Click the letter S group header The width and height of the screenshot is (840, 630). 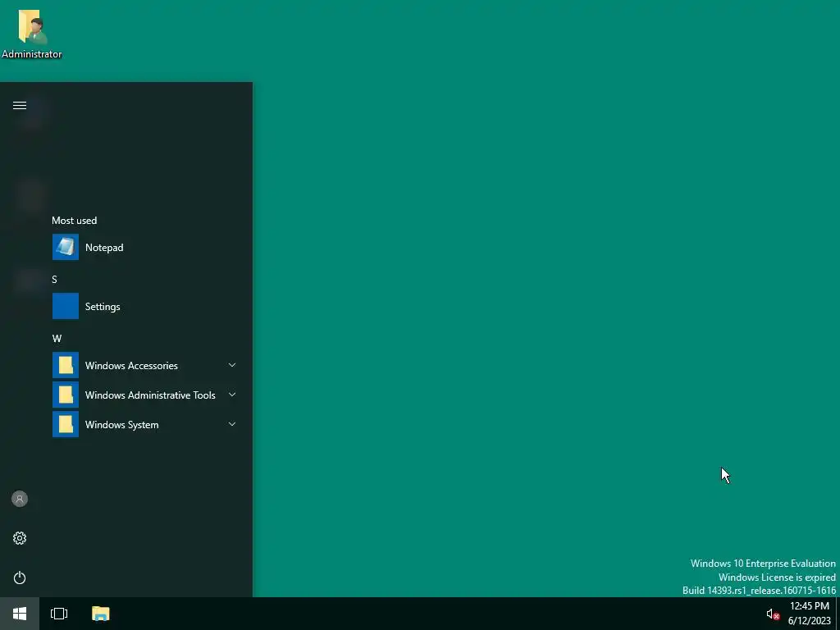click(x=54, y=279)
